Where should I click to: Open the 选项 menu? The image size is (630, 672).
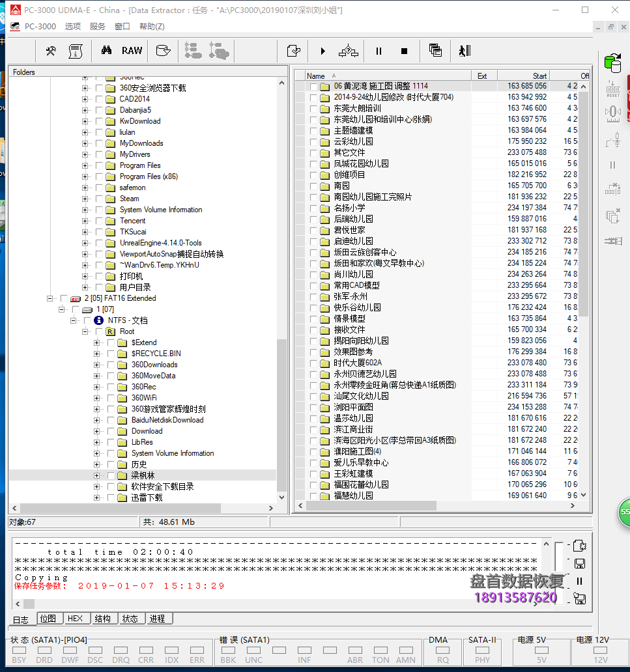(x=73, y=27)
